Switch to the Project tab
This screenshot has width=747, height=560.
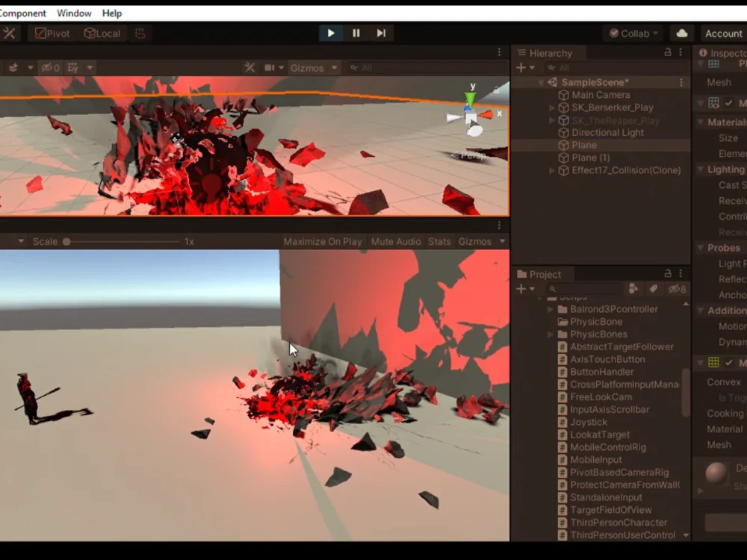click(x=539, y=274)
